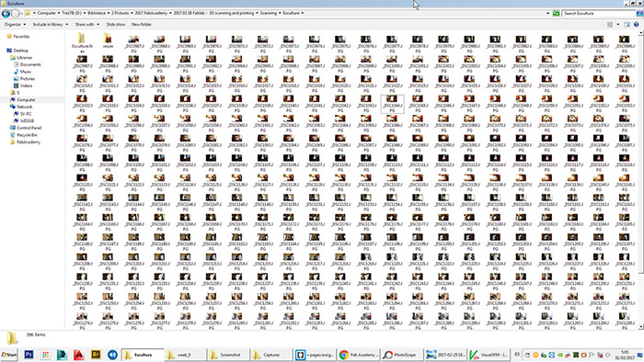Screen dimensions: 644x362
Task: Switch to Screenshot folder taskbar window
Action: pyautogui.click(x=228, y=355)
